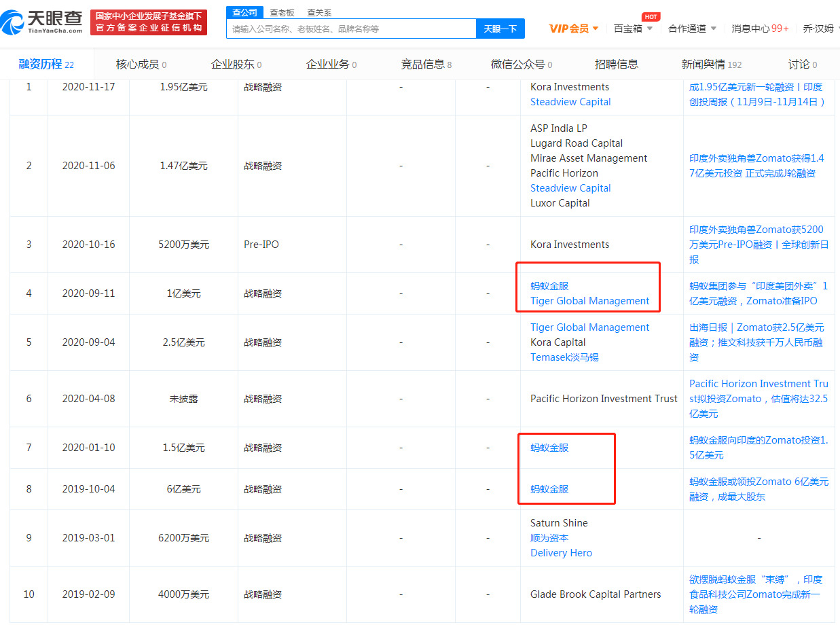The image size is (840, 627).
Task: Expand the VIP会员 dropdown
Action: click(x=574, y=29)
